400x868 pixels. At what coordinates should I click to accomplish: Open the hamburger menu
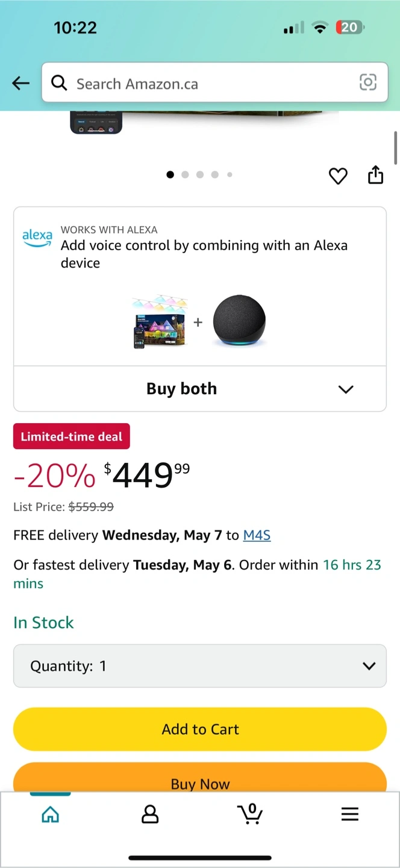tap(350, 814)
